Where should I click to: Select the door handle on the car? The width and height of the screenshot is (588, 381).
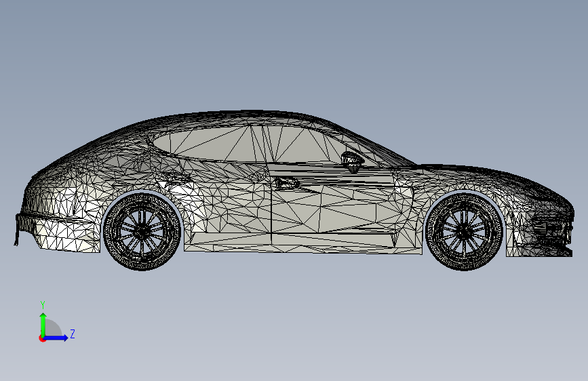point(286,183)
